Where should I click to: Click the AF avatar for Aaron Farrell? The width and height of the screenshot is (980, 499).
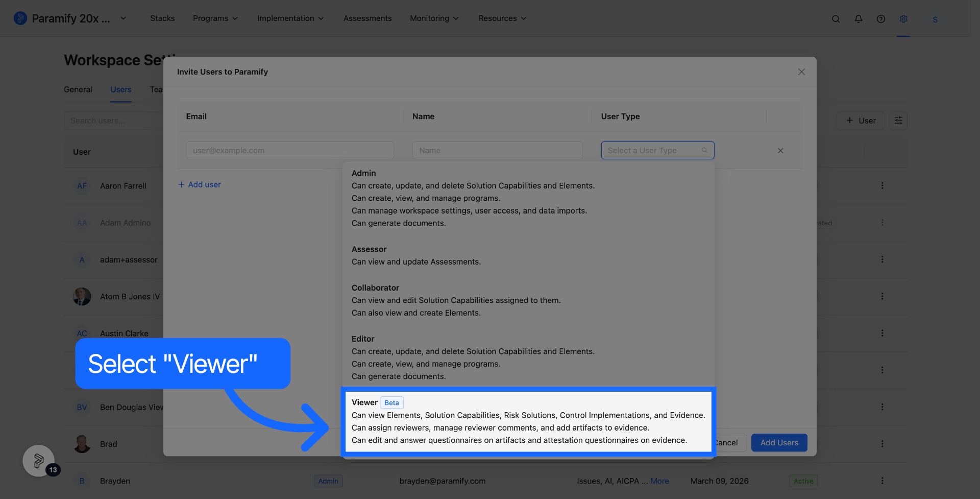click(x=82, y=186)
